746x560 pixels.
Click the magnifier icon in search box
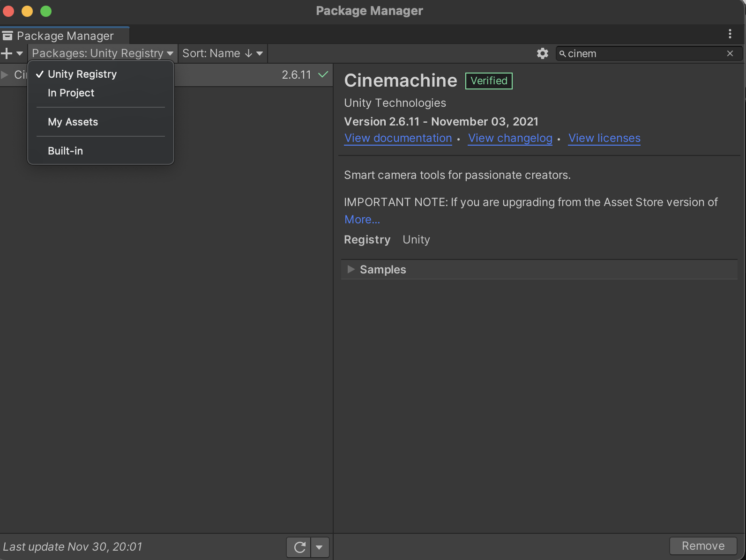coord(562,53)
